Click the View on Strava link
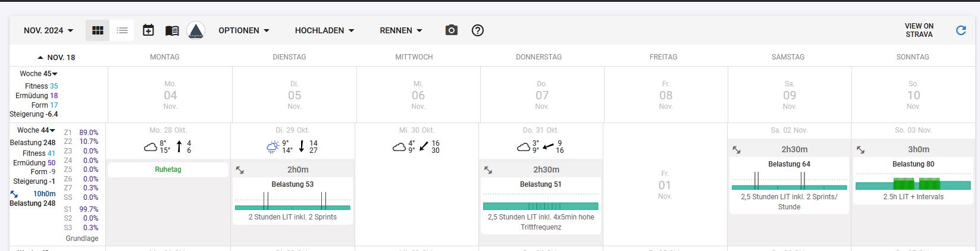 (x=919, y=30)
